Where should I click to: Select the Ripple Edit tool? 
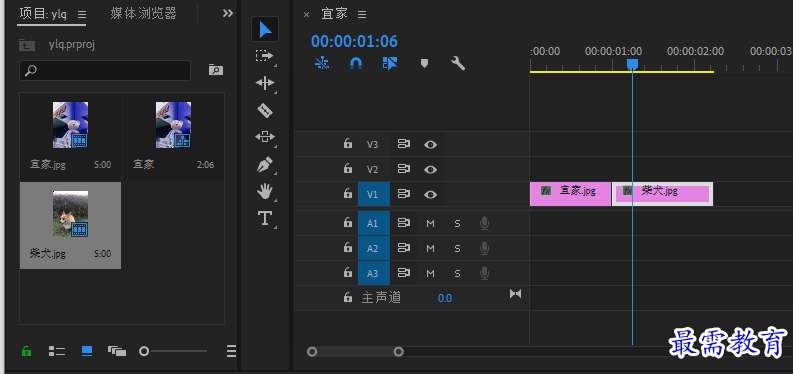point(265,83)
